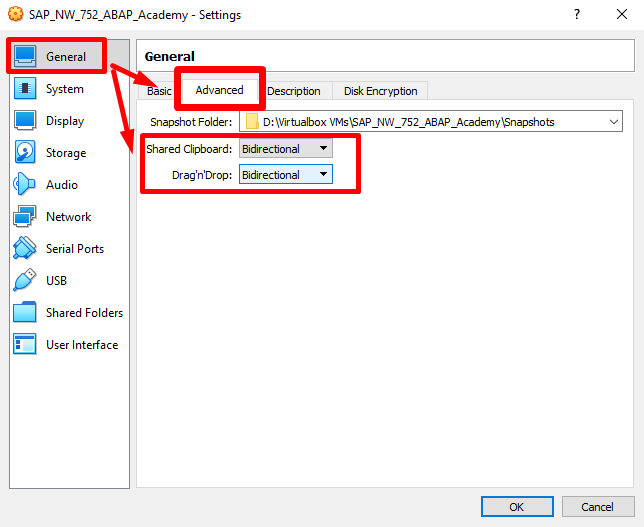Select the System label in the settings list
Image resolution: width=644 pixels, height=527 pixels.
(x=64, y=89)
